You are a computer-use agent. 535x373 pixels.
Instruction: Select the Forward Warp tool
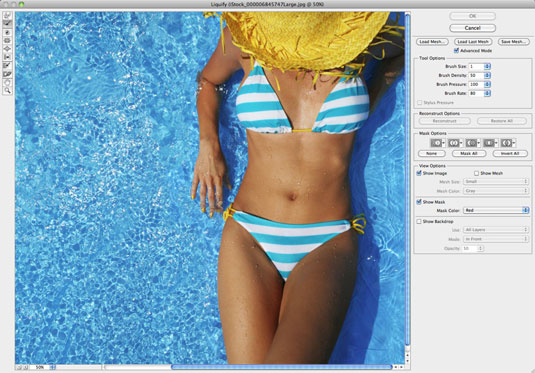pyautogui.click(x=7, y=15)
